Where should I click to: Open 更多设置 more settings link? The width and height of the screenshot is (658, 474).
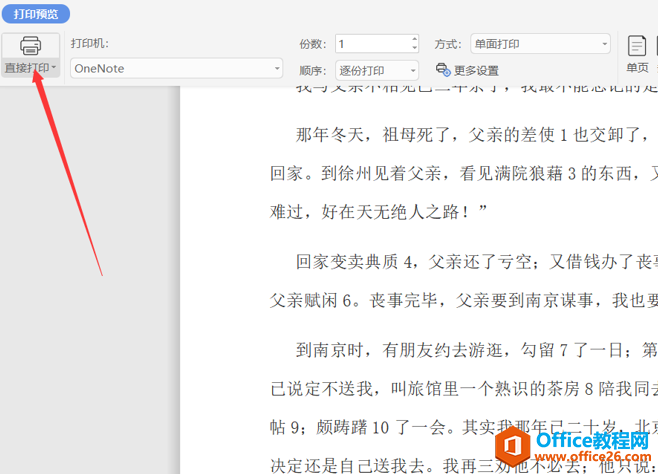coord(476,70)
